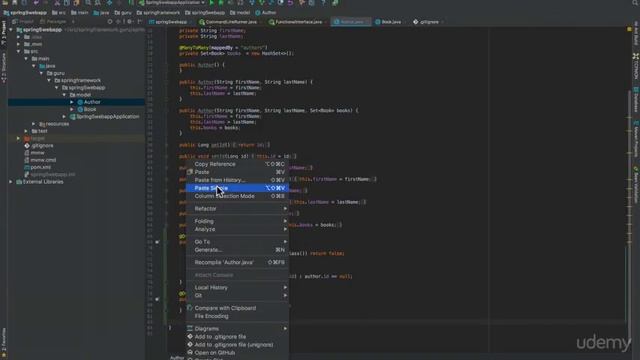Collapse the src folder

pos(18,51)
